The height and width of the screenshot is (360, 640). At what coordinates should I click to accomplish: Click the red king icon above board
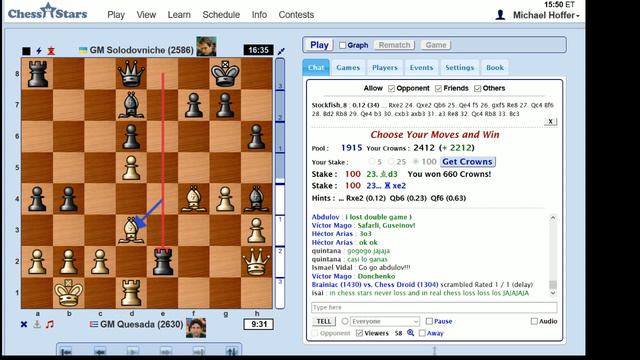51,51
